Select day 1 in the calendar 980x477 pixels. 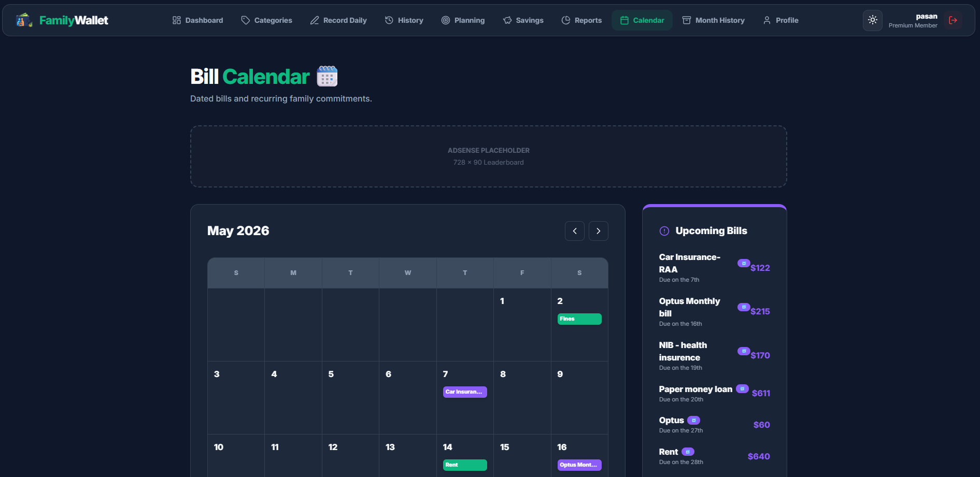coord(522,325)
